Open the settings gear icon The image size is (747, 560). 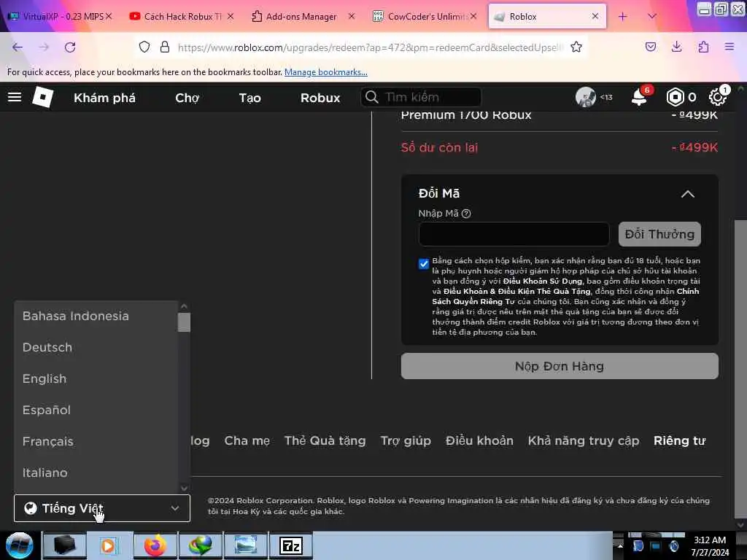tap(717, 97)
